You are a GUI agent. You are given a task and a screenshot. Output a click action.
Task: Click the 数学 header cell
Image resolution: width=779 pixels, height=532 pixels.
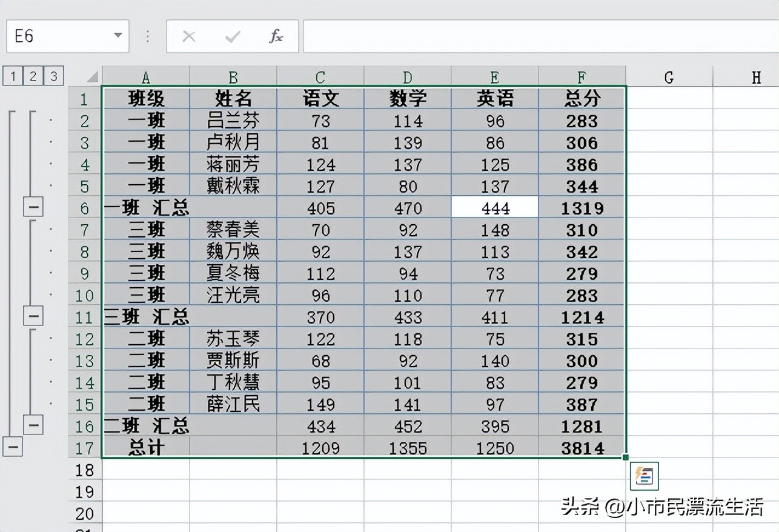pos(408,99)
